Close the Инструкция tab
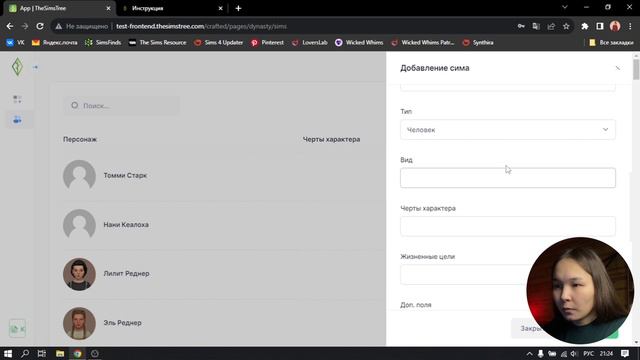The height and width of the screenshot is (360, 640). click(x=220, y=8)
